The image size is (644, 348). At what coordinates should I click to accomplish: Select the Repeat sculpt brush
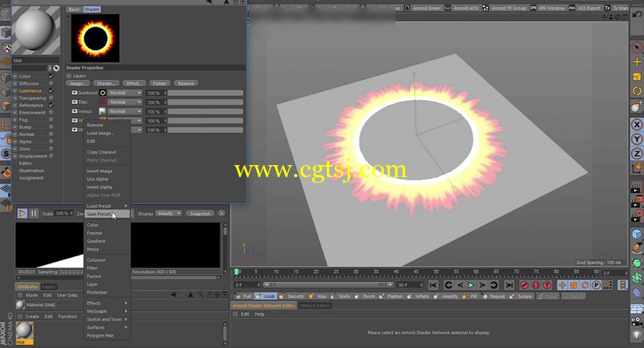tap(493, 296)
